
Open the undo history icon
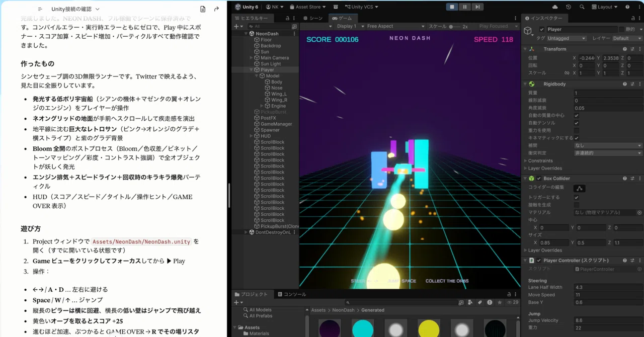(569, 7)
